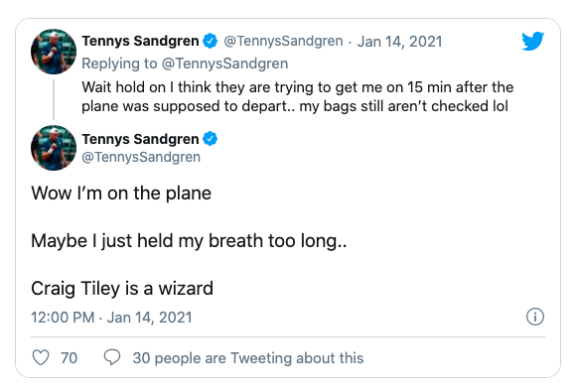Open '30 people are Tweeting about this'
Viewport: 574px width, 392px height.
(248, 358)
